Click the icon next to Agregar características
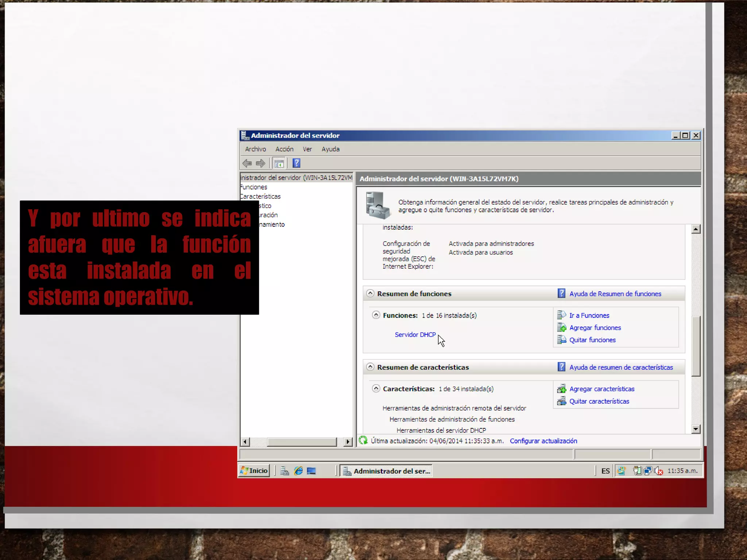Screen dimensions: 747x560 (561, 389)
